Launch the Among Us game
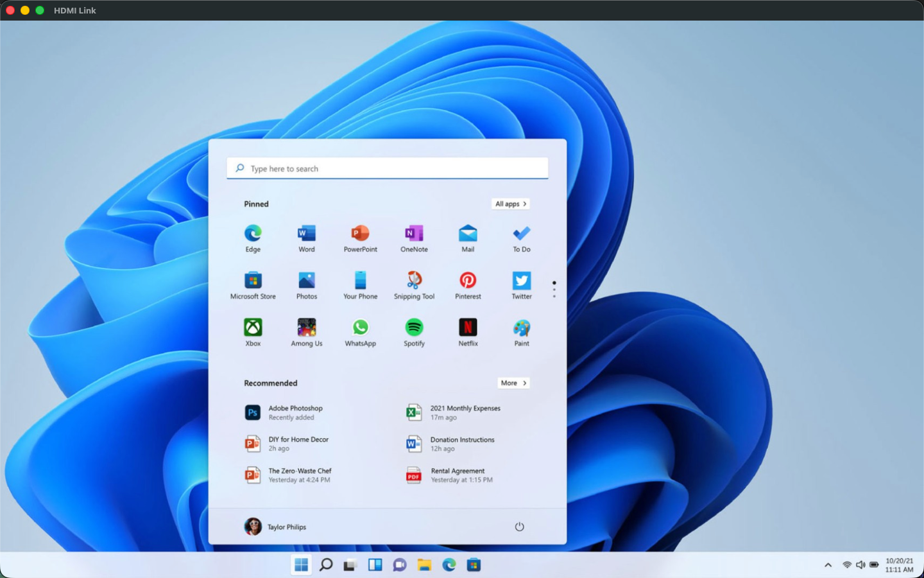 pos(307,333)
